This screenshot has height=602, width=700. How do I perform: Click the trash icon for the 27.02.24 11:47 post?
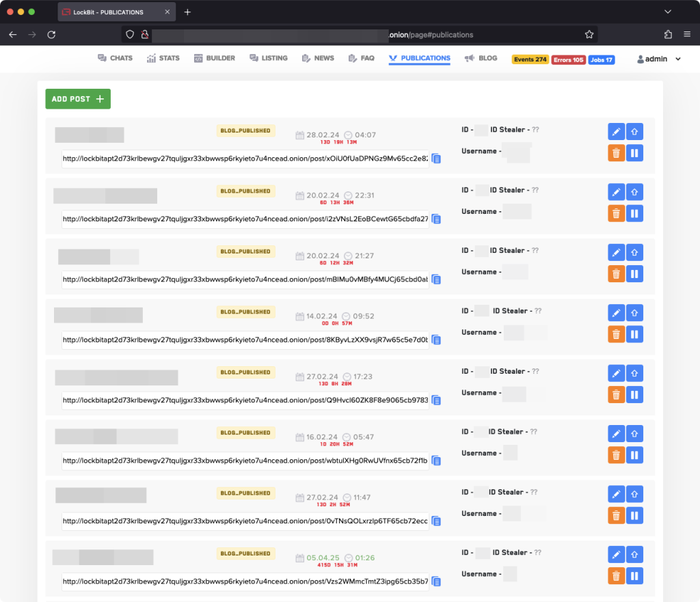pyautogui.click(x=616, y=516)
